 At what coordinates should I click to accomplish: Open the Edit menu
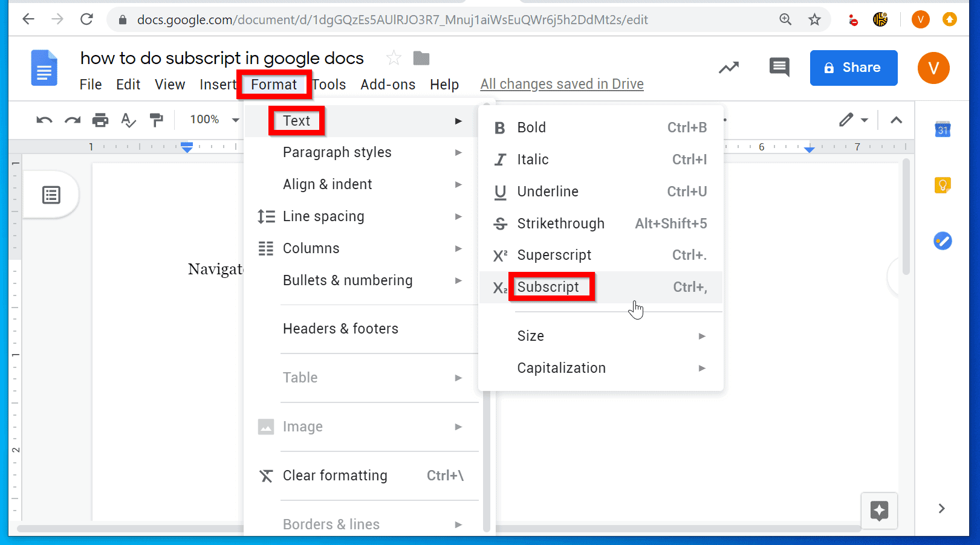coord(128,85)
